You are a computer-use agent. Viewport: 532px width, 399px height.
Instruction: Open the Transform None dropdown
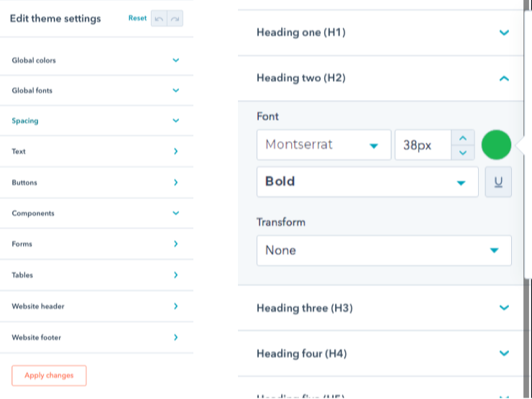[384, 250]
